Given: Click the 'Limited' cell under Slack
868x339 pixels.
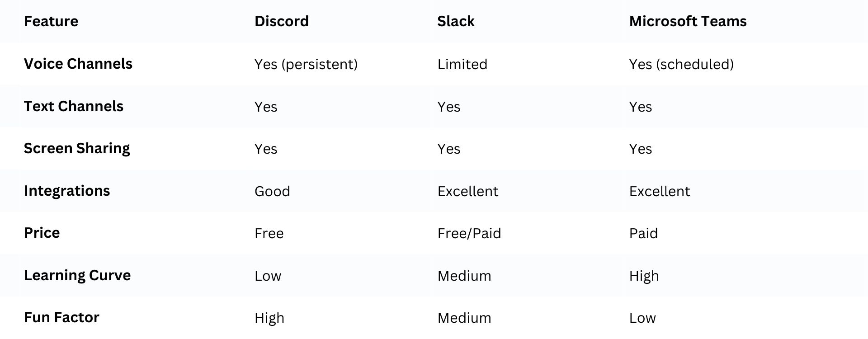Looking at the screenshot, I should pos(462,64).
